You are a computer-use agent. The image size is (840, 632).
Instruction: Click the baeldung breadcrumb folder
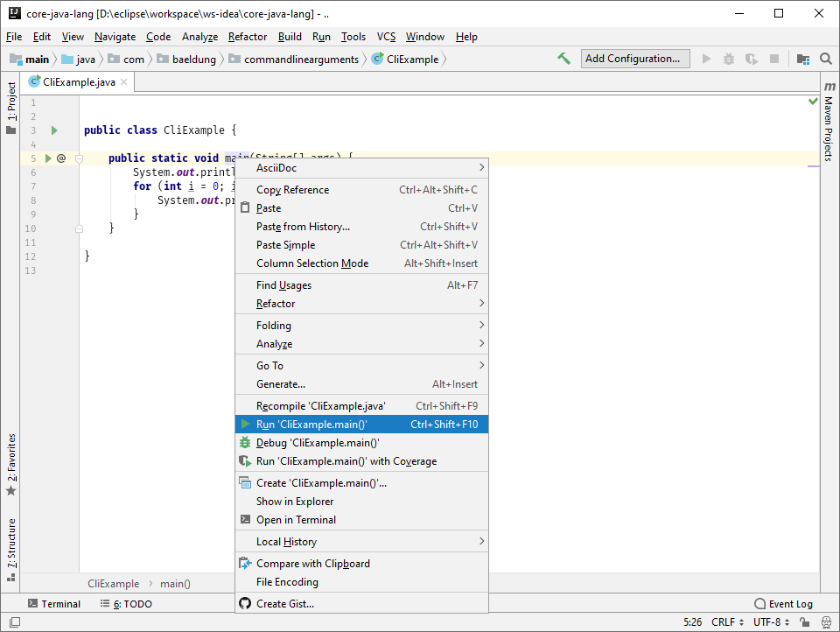pos(187,59)
